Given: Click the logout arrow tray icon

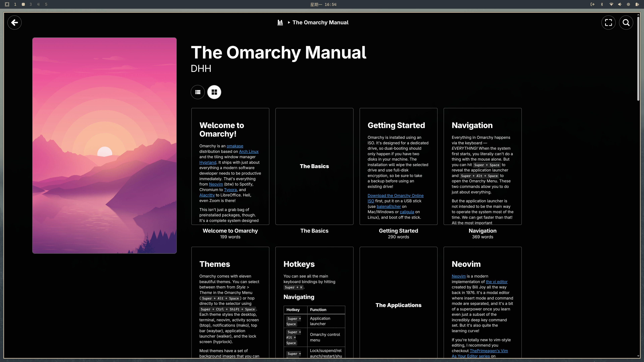Looking at the screenshot, I should (x=592, y=4).
